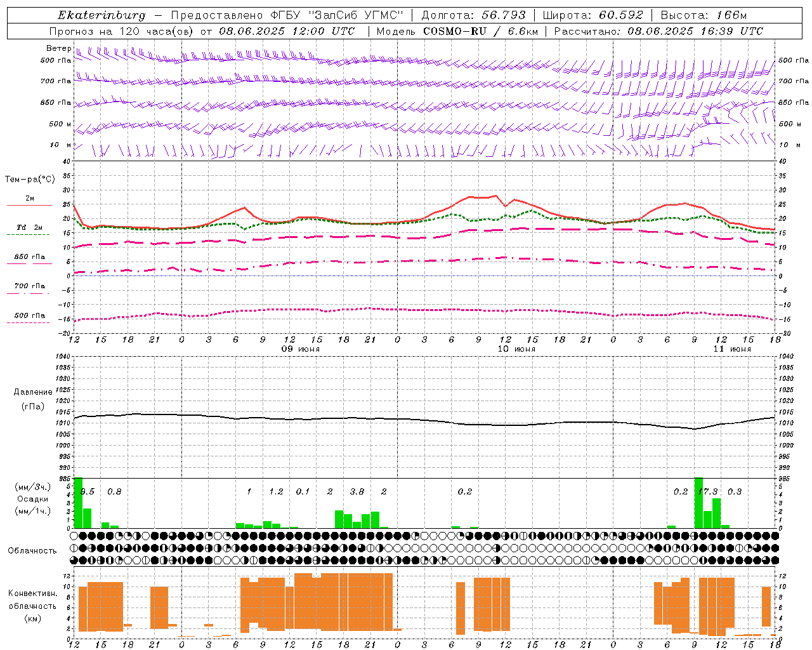Click the green dashed Td legend line sample
This screenshot has width=812, height=650.
pos(28,234)
